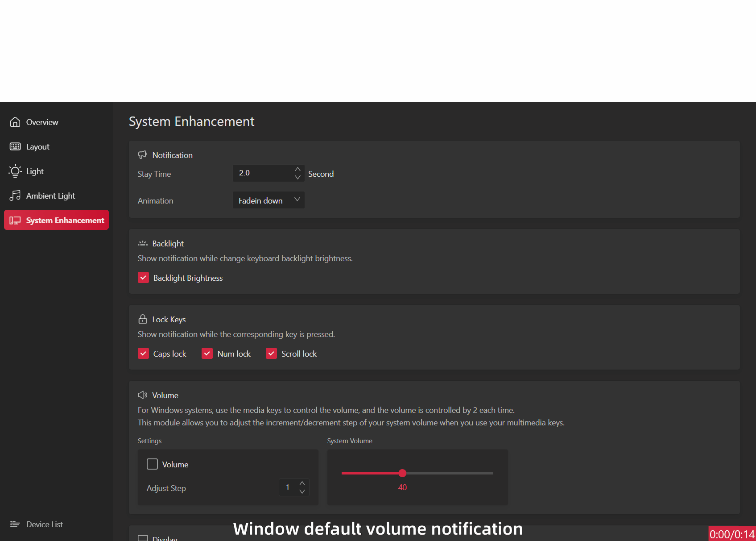Click the Adjust Step label
The width and height of the screenshot is (756, 541).
(x=166, y=488)
